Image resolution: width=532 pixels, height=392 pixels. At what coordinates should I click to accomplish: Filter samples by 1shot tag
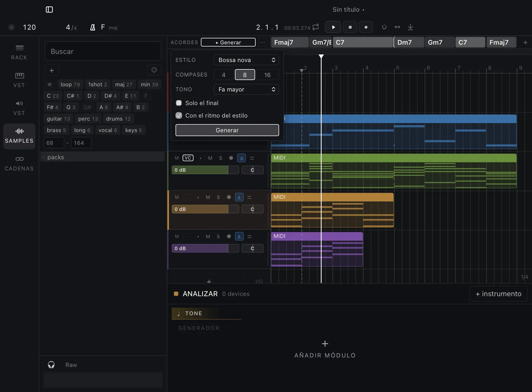coord(97,84)
